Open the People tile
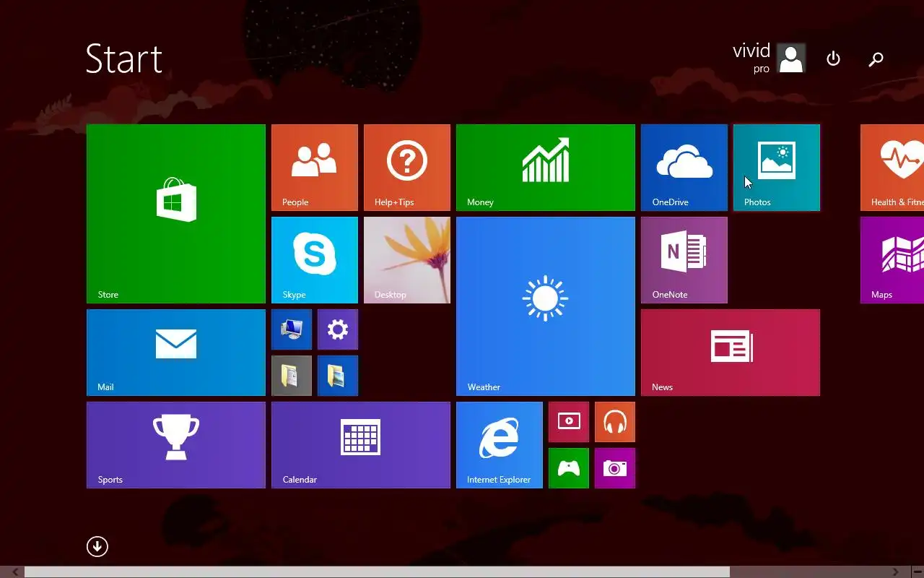 (315, 168)
